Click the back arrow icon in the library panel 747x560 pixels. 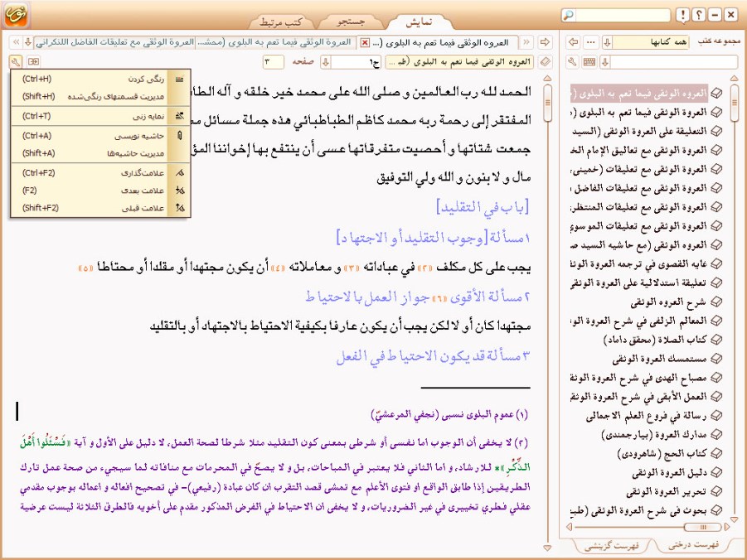click(573, 42)
